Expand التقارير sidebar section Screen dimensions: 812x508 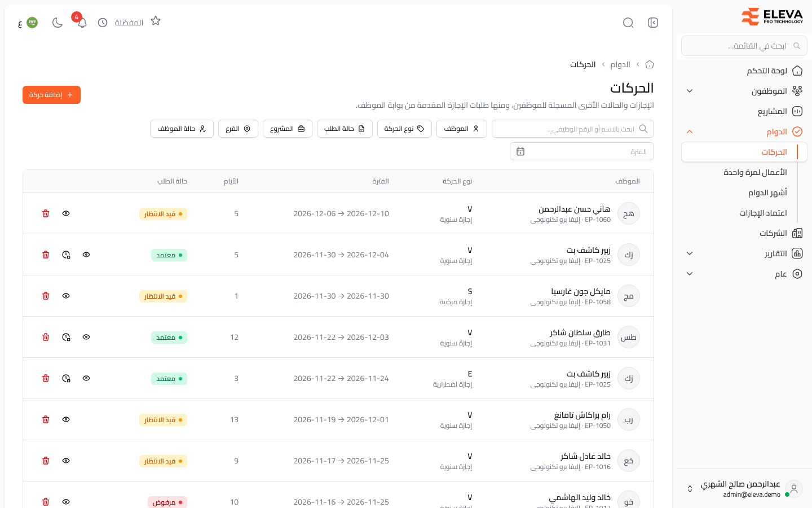[x=744, y=253]
